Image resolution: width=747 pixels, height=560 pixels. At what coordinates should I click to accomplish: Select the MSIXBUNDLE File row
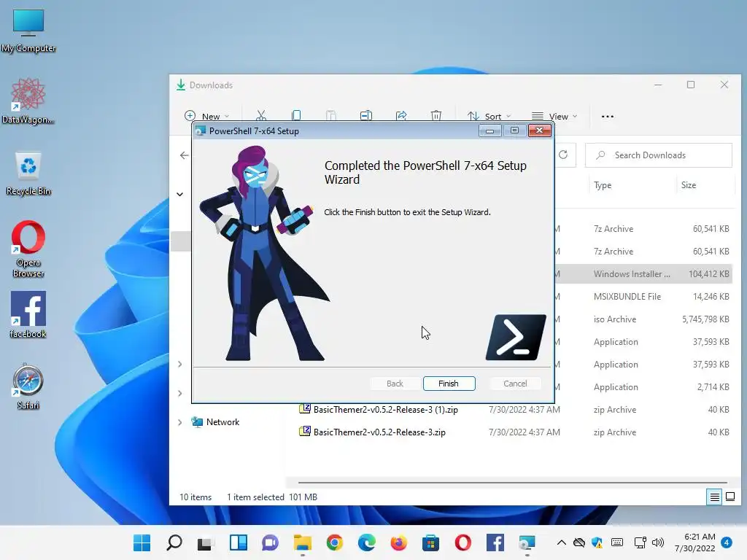[x=643, y=297]
